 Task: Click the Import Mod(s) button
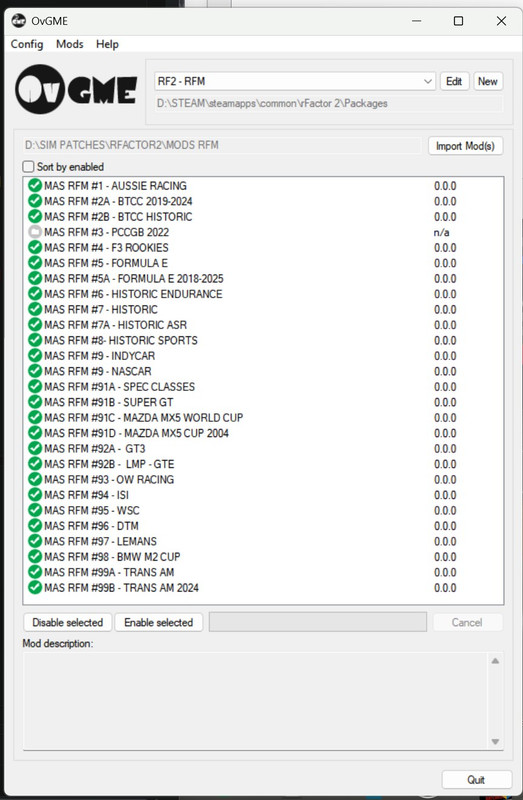pos(465,146)
